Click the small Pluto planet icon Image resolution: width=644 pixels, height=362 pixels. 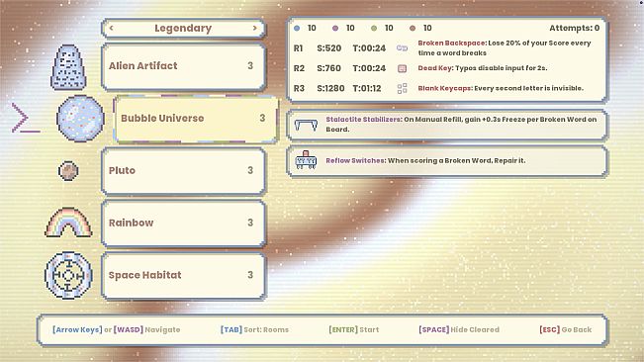(68, 170)
